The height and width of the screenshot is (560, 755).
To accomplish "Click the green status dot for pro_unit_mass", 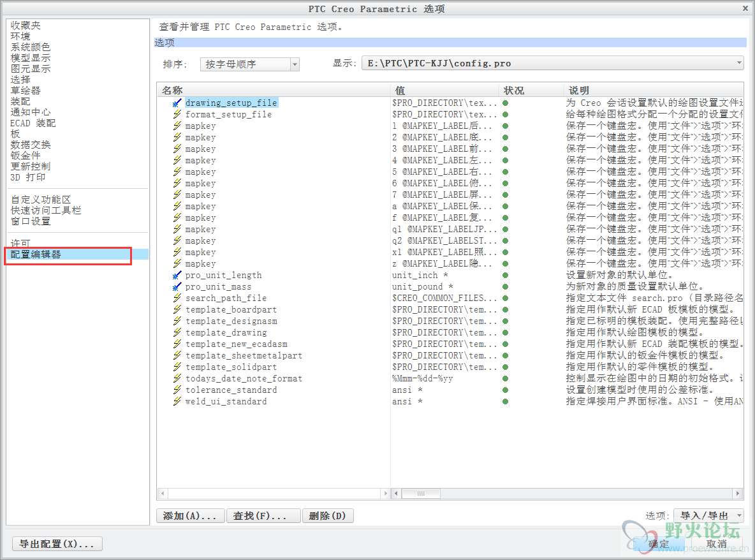I will (x=506, y=287).
